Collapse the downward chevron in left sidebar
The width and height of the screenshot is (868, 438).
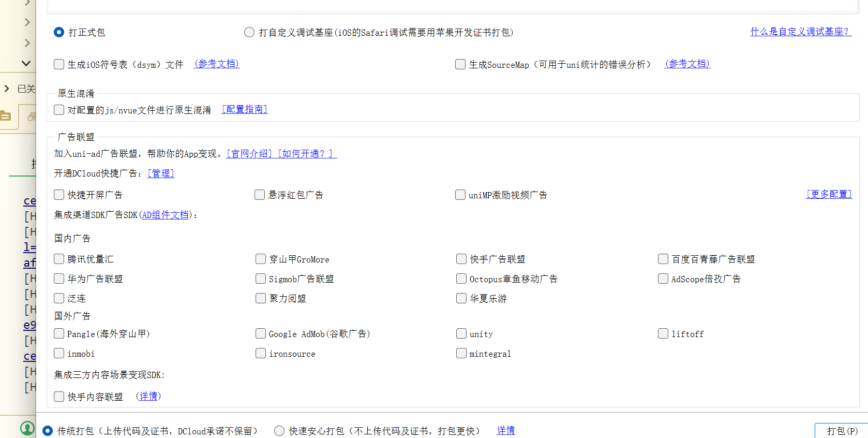click(26, 63)
